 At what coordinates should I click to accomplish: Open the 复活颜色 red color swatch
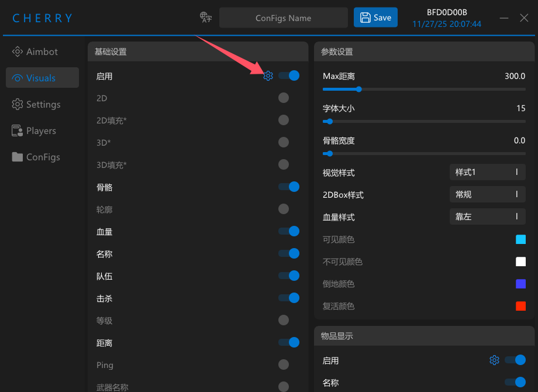click(520, 306)
